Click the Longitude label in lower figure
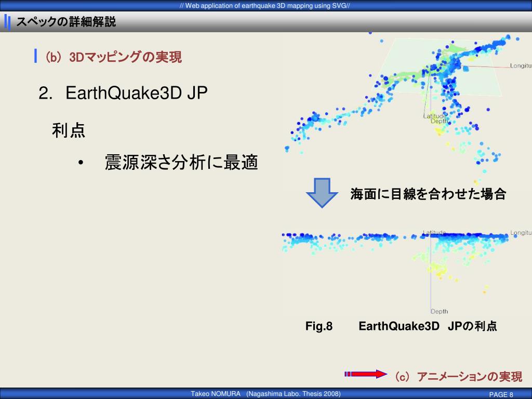 point(521,232)
